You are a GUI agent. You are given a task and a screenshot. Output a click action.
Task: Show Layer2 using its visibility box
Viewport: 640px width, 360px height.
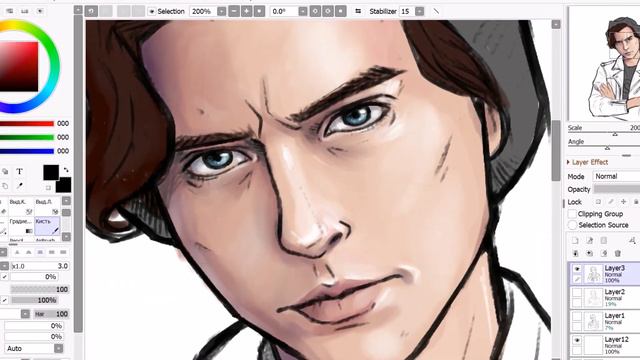577,293
